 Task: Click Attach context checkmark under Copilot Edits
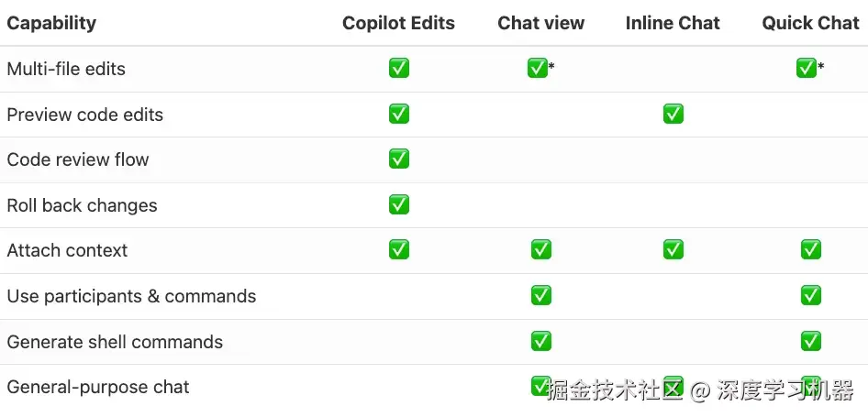point(398,249)
